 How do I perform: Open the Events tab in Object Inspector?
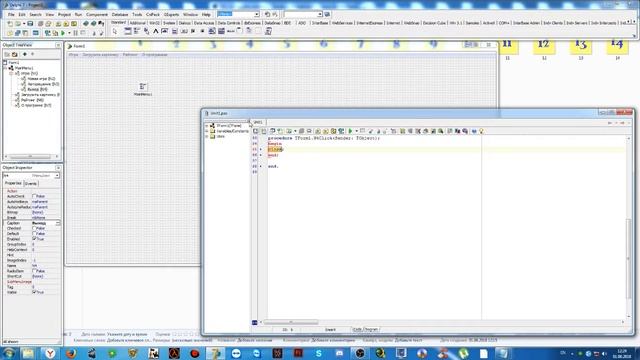(x=31, y=184)
